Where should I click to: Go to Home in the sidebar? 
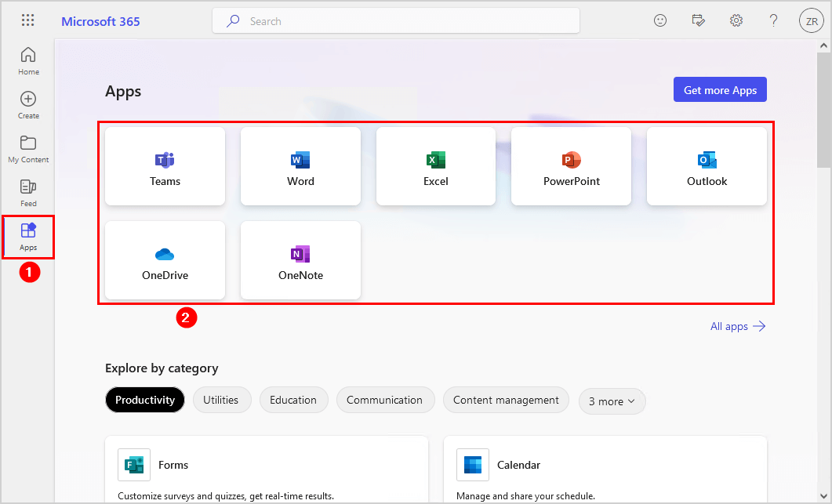28,61
